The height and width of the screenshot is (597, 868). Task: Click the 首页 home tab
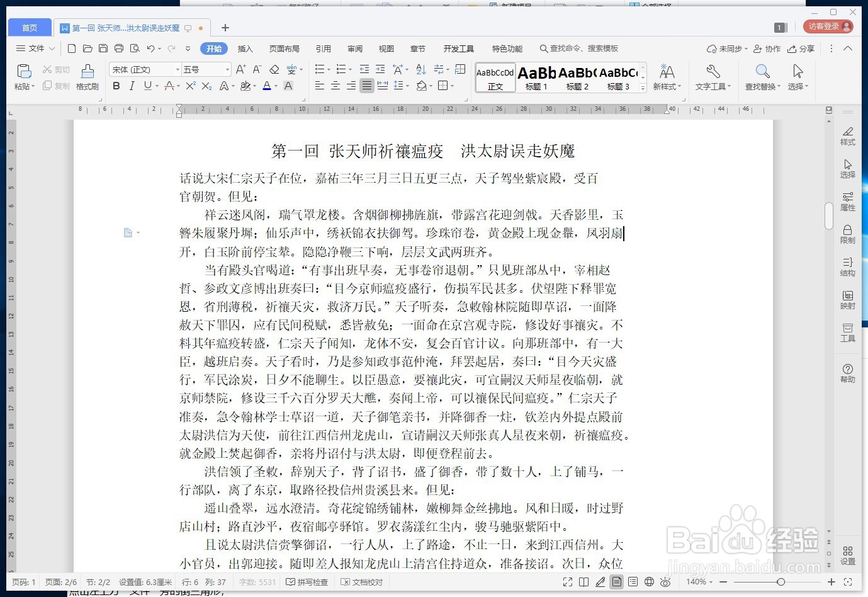tap(29, 27)
